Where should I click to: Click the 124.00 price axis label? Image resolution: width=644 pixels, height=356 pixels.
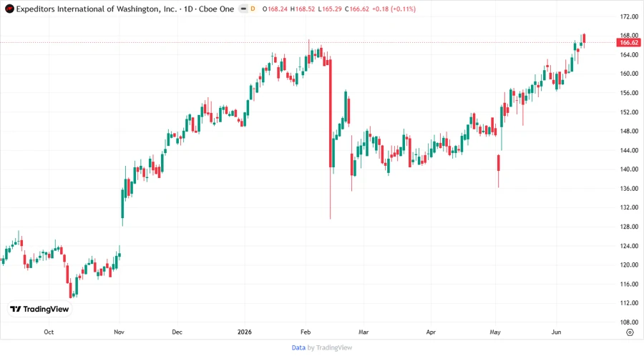pos(629,246)
